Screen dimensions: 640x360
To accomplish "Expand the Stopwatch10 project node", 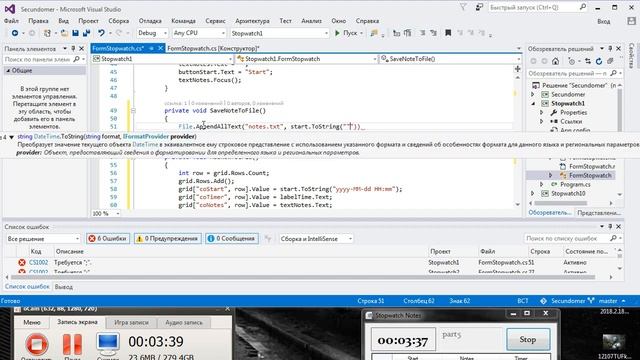I will pos(533,193).
